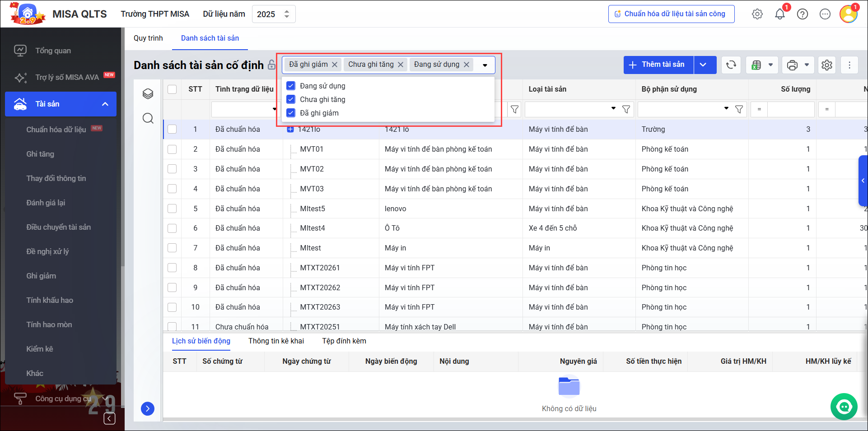Collapse the Tài sản sidebar menu

105,104
